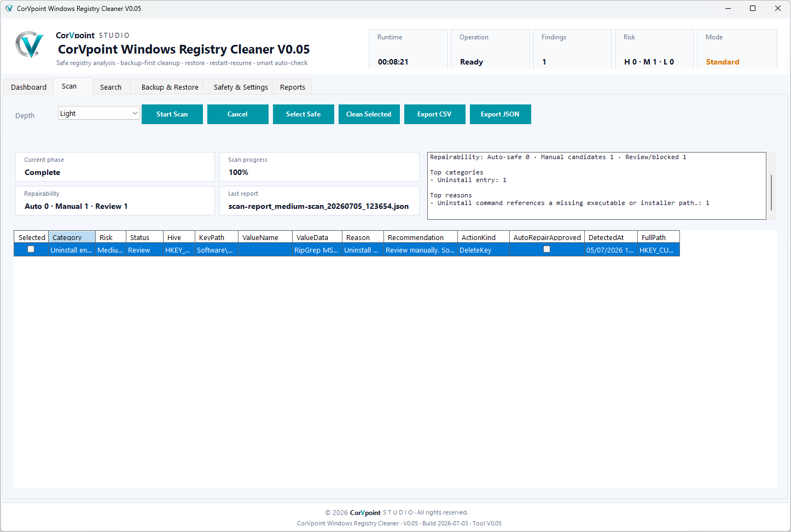Click the Cancel button
This screenshot has width=791, height=532.
point(238,114)
